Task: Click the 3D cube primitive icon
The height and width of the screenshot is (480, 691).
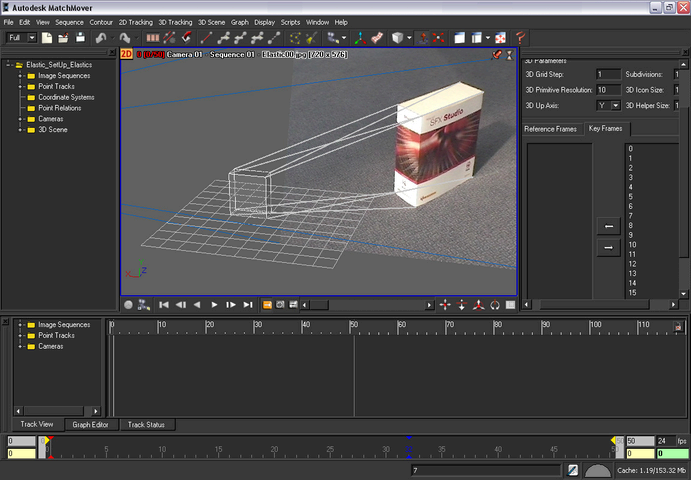Action: 398,38
